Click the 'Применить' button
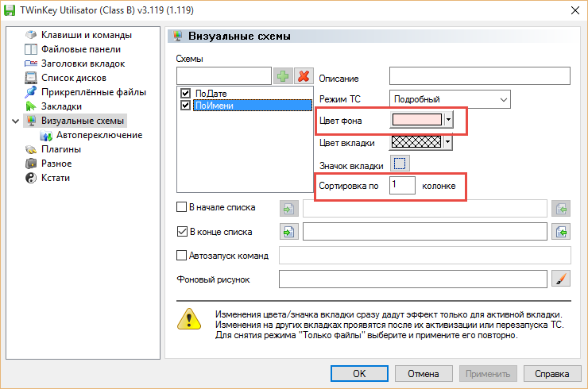Viewport: 588px width, 389px height. (x=488, y=374)
